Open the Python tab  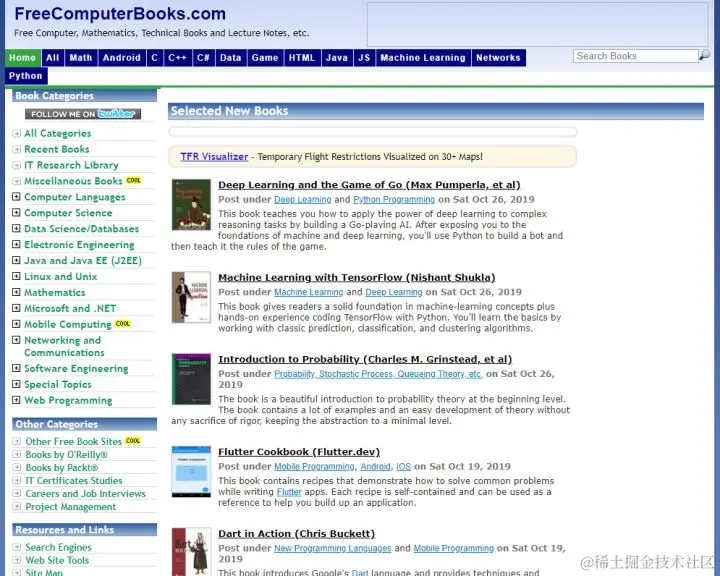[x=26, y=76]
